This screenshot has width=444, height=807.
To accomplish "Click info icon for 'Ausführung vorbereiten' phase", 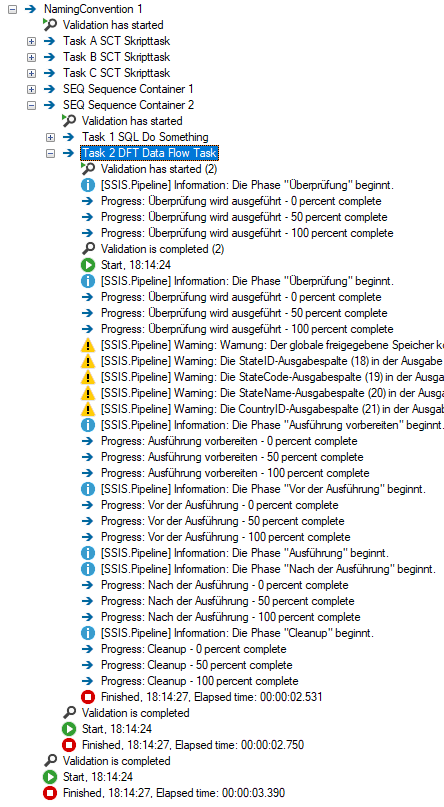I will [88, 425].
